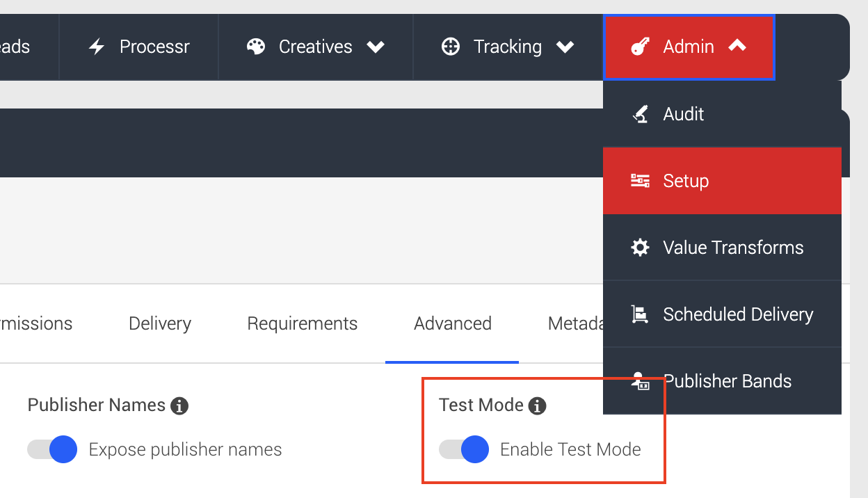
Task: Click the "Enable Test Mode" label
Action: [571, 450]
